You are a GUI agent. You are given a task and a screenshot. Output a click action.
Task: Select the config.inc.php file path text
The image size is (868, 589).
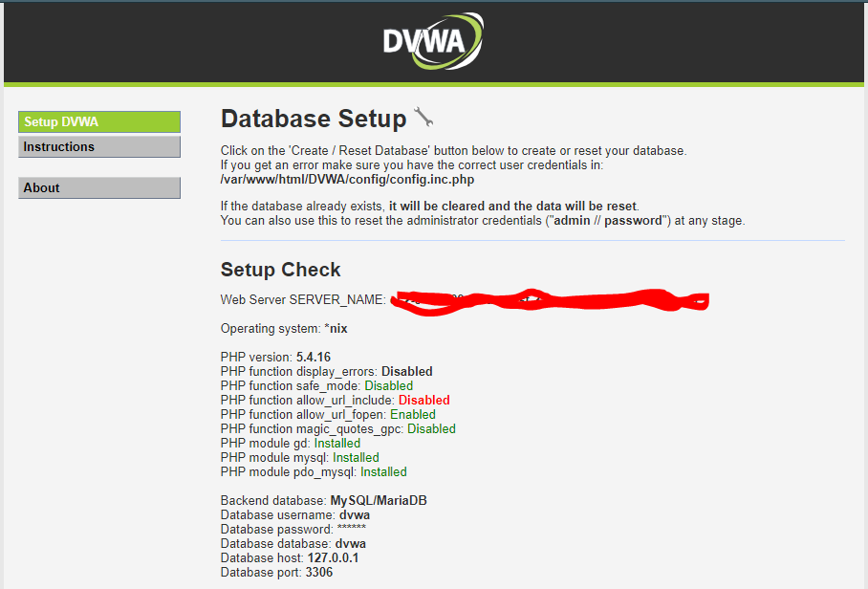pos(347,180)
